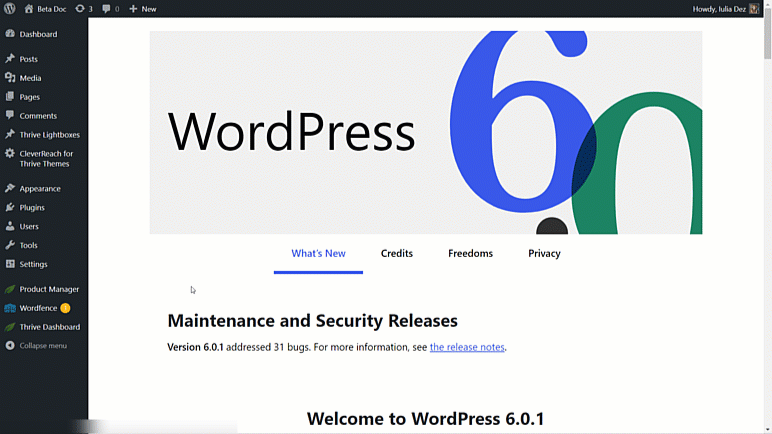Viewport: 772px width, 434px height.
Task: Click the Media icon in sidebar
Action: click(x=10, y=77)
